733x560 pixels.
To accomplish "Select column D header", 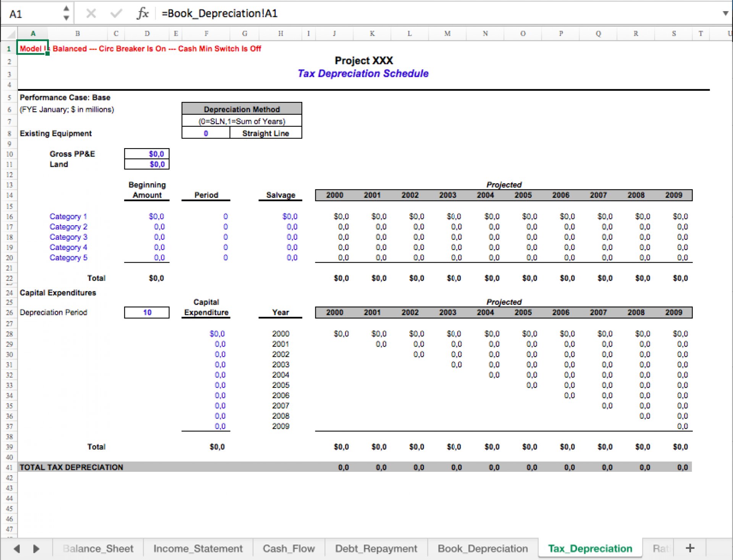I will pos(147,34).
